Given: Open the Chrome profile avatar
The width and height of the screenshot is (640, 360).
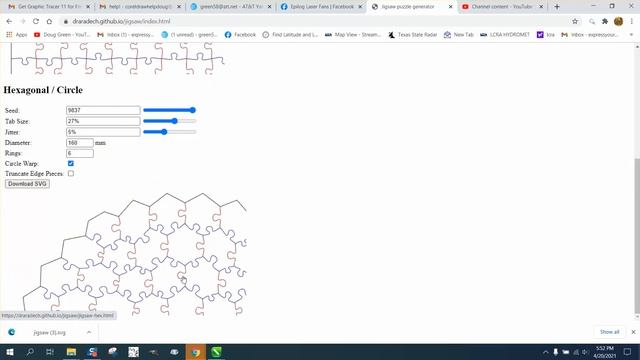Looking at the screenshot, I should pos(618,21).
